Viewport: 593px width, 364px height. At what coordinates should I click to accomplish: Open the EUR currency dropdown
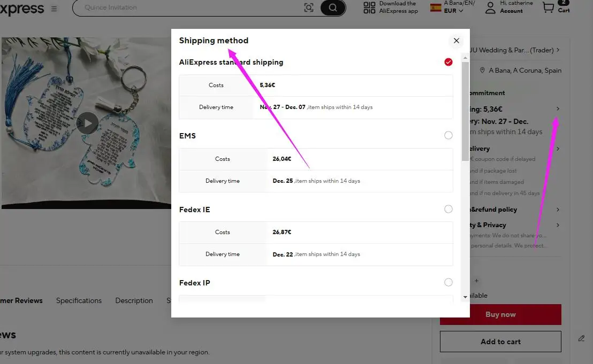coord(453,11)
